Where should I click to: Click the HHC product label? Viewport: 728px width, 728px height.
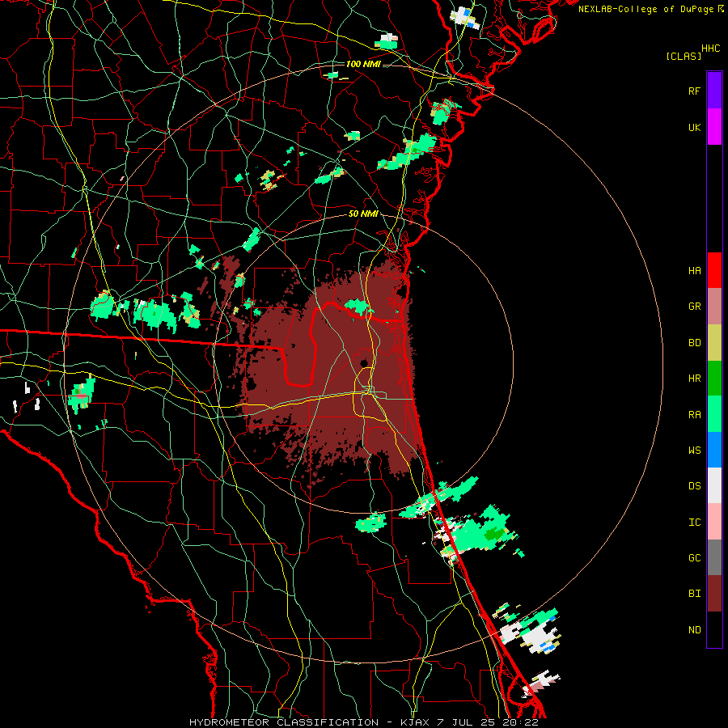click(710, 49)
